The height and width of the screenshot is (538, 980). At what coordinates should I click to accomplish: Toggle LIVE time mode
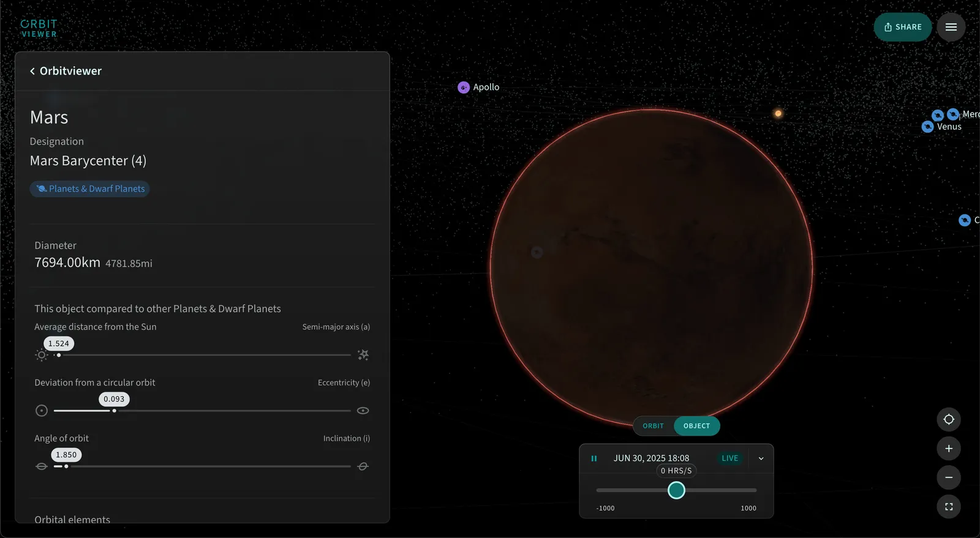[729, 458]
